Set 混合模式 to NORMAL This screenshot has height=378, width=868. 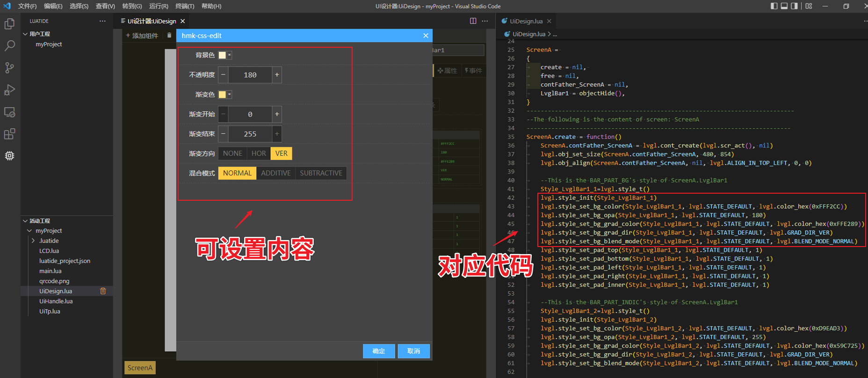[x=237, y=173]
